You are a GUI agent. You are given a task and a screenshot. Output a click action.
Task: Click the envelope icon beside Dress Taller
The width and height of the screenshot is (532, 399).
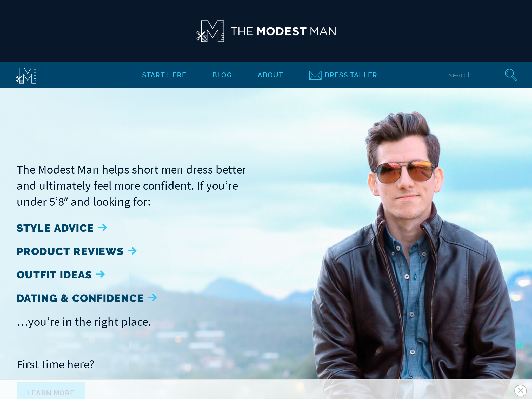[x=315, y=75]
